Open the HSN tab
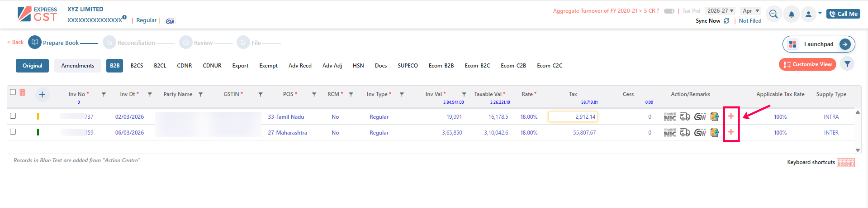This screenshot has width=868, height=208. tap(358, 66)
